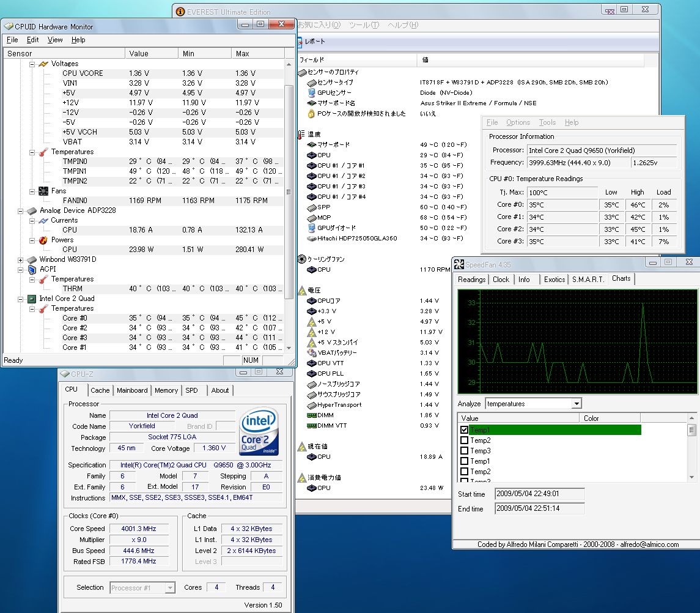Click the Powers flame icon
Image resolution: width=700 pixels, height=613 pixels.
pos(43,240)
